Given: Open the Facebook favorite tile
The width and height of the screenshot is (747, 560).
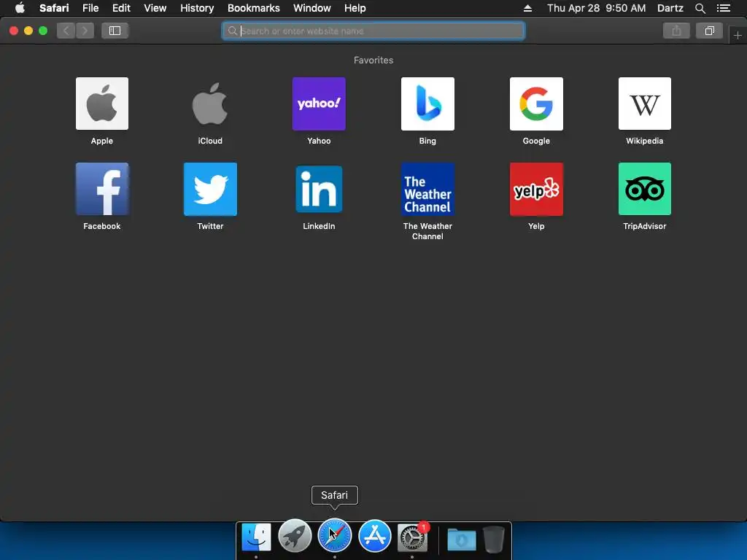Looking at the screenshot, I should pyautogui.click(x=102, y=189).
